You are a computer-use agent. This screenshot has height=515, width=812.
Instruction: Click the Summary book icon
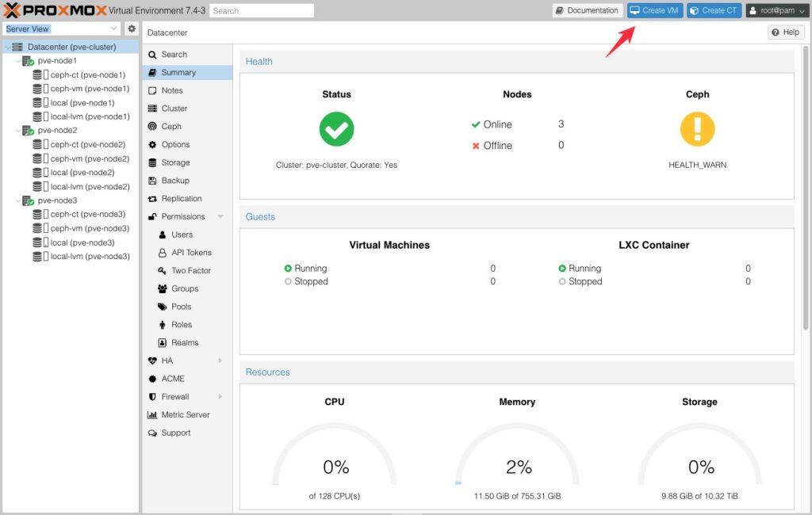(152, 72)
